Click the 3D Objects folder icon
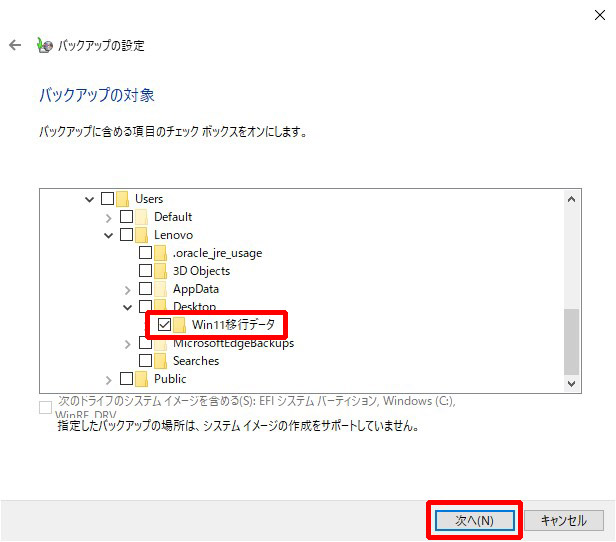616x542 pixels. click(160, 271)
